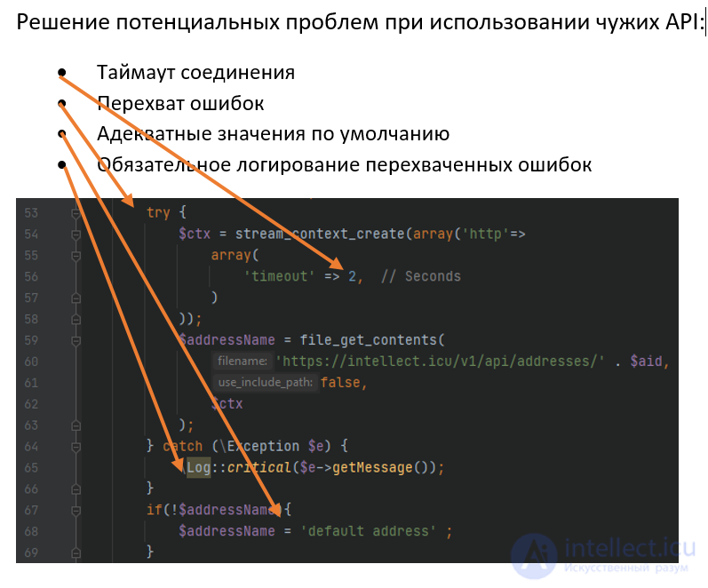Click the fold end marker on line 63
708x588 pixels.
[76, 425]
